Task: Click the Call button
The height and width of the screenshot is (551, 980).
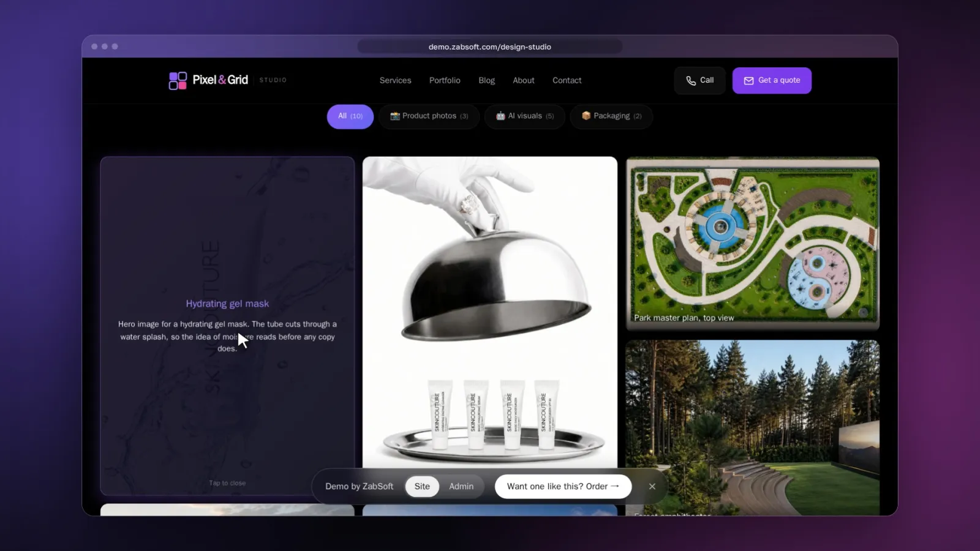Action: click(x=699, y=81)
